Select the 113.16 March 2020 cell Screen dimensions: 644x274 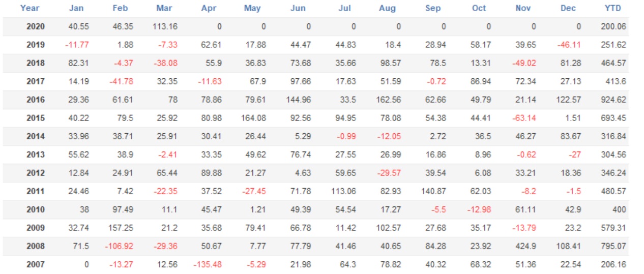click(165, 26)
